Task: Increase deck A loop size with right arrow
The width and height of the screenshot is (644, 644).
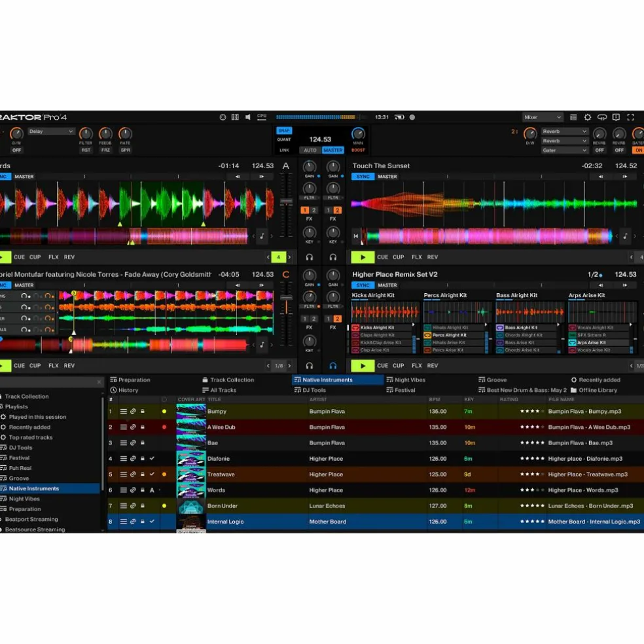Action: 289,257
